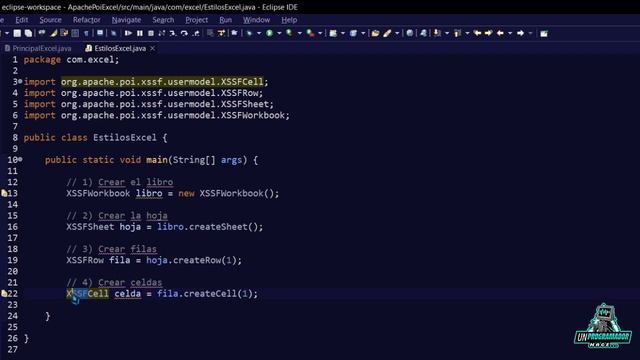
Task: Open the Navigate menu
Action: click(126, 20)
